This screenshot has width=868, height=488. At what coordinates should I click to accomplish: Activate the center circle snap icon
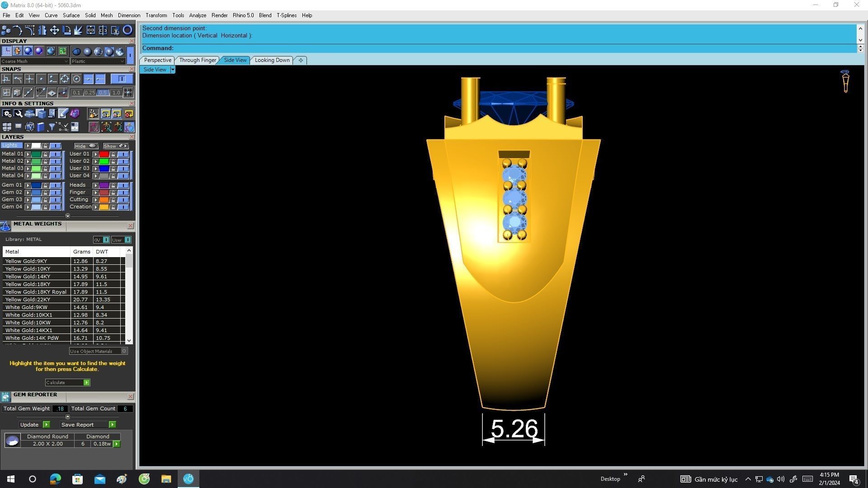click(x=76, y=79)
